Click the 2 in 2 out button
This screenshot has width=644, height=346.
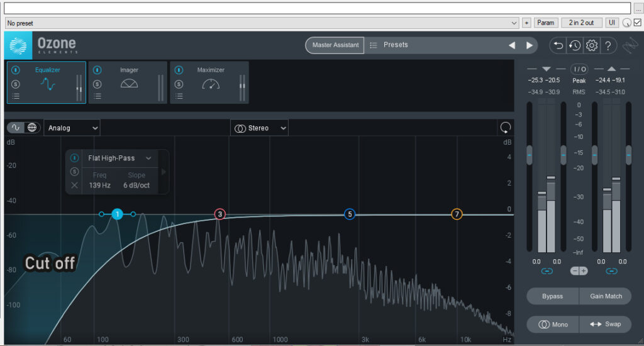[x=581, y=23]
